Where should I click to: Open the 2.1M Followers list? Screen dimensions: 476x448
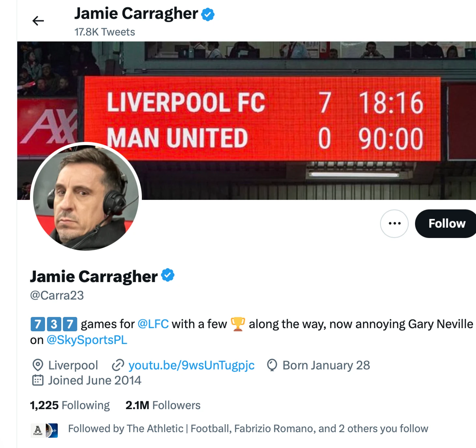click(x=163, y=405)
